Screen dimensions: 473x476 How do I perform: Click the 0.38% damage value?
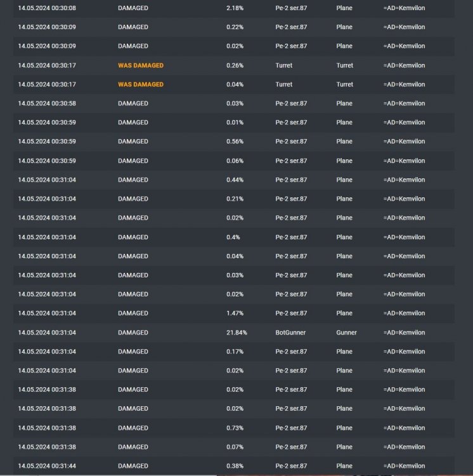(235, 466)
